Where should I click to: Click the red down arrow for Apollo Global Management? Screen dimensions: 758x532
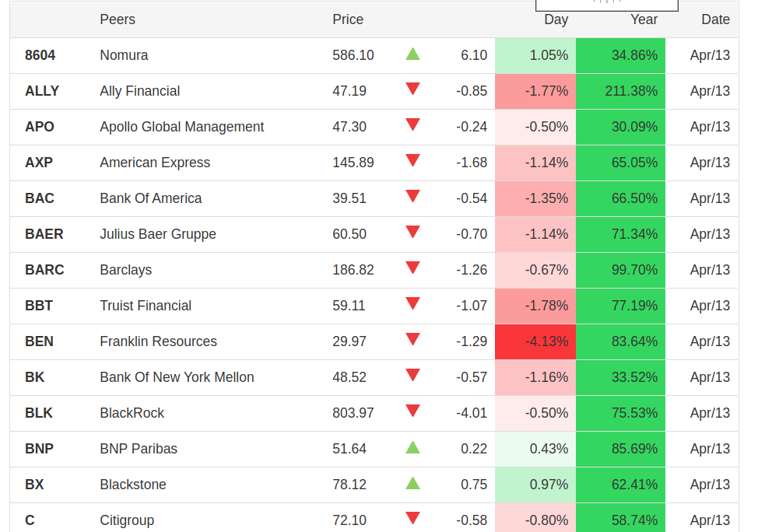(412, 124)
